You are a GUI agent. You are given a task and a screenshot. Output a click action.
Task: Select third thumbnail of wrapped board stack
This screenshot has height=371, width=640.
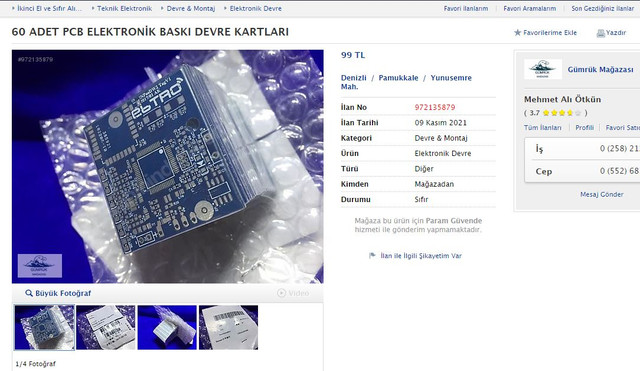(x=167, y=327)
